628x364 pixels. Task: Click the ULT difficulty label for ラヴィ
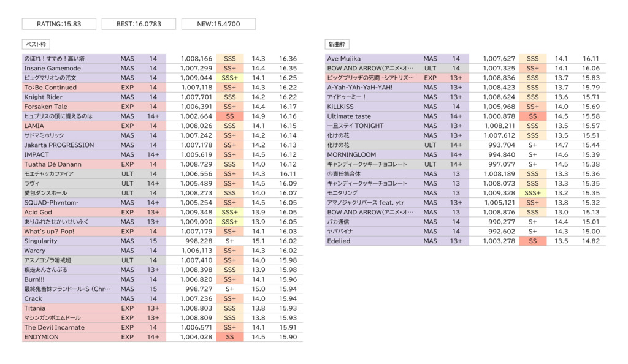[127, 184]
